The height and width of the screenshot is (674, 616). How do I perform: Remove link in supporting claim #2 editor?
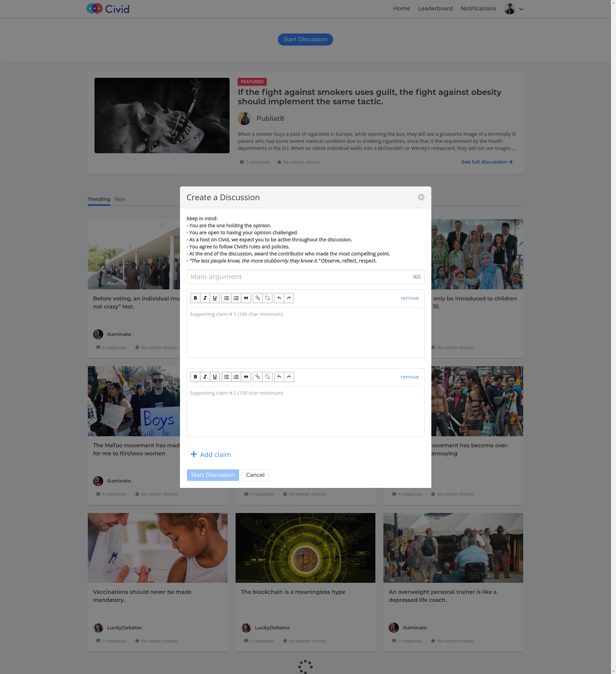(267, 377)
